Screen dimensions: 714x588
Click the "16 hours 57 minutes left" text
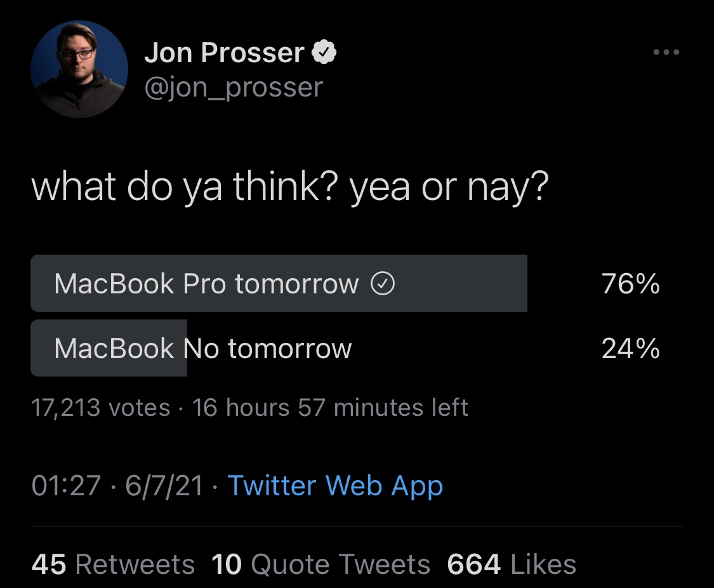[x=330, y=407]
